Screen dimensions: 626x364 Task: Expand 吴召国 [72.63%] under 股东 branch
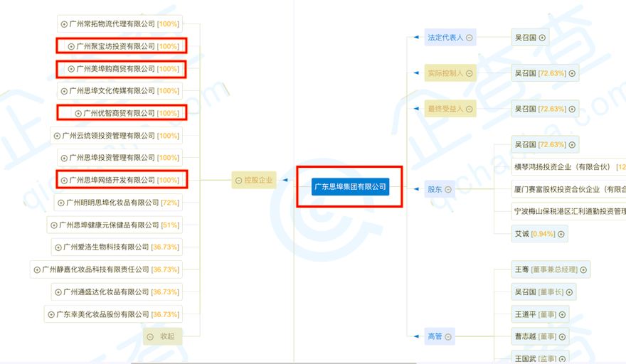(572, 145)
